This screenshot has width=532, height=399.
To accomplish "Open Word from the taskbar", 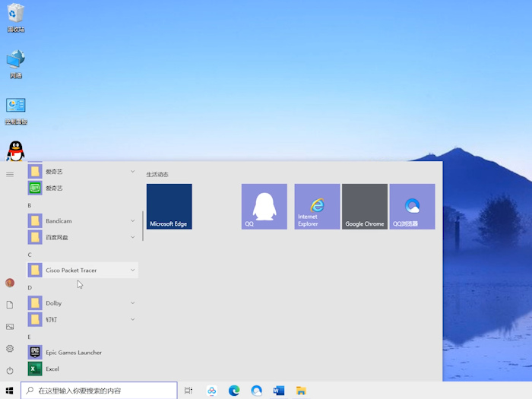I will tap(279, 391).
